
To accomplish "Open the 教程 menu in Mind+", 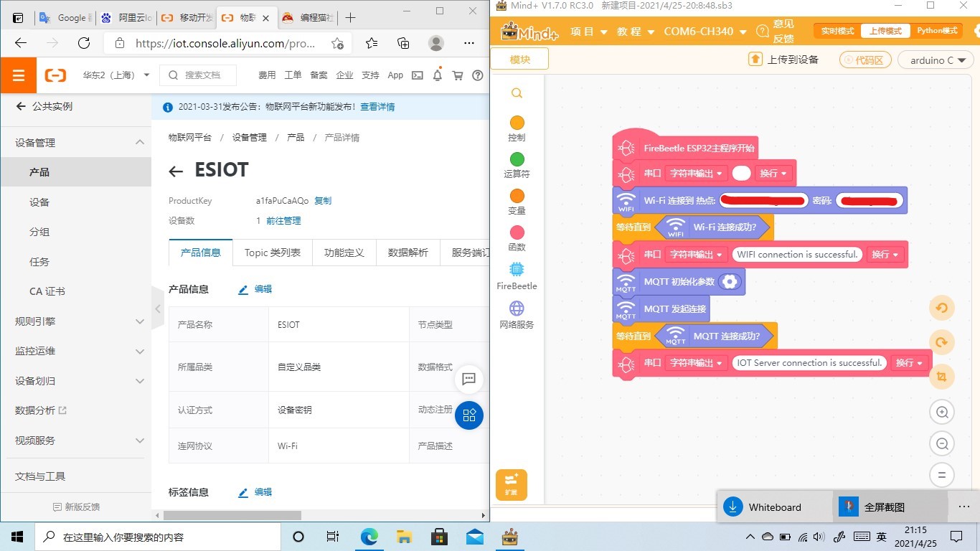I will click(636, 32).
